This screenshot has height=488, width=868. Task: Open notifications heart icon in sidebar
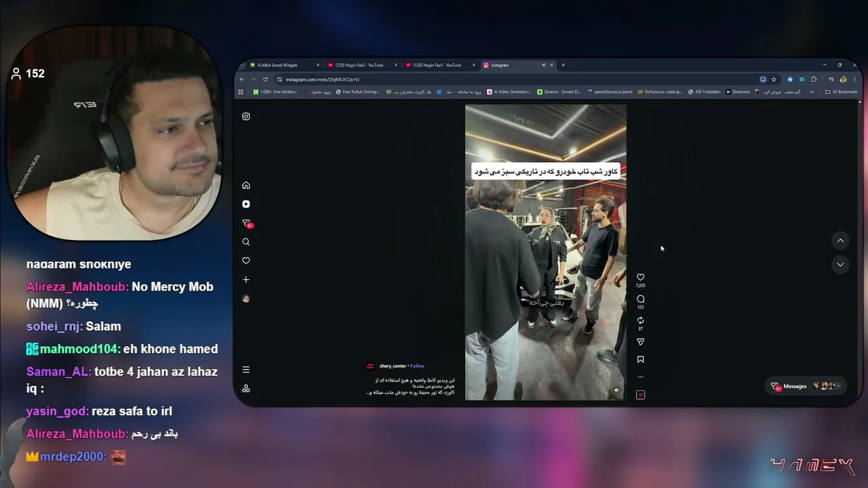pos(246,261)
